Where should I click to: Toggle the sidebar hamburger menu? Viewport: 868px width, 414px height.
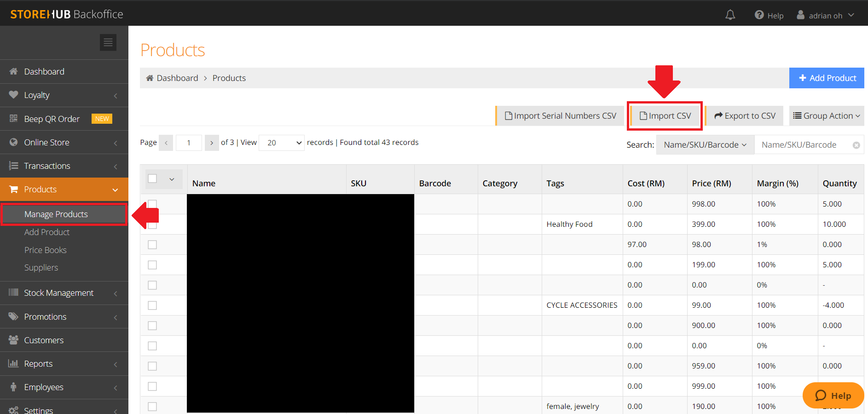(x=108, y=42)
